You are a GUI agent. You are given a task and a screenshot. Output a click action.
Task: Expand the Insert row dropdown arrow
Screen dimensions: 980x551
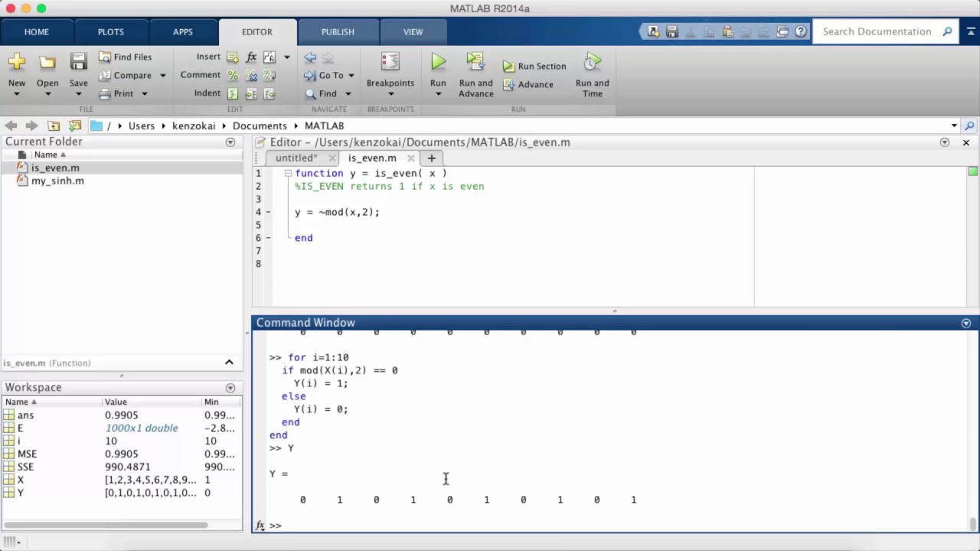pyautogui.click(x=287, y=57)
